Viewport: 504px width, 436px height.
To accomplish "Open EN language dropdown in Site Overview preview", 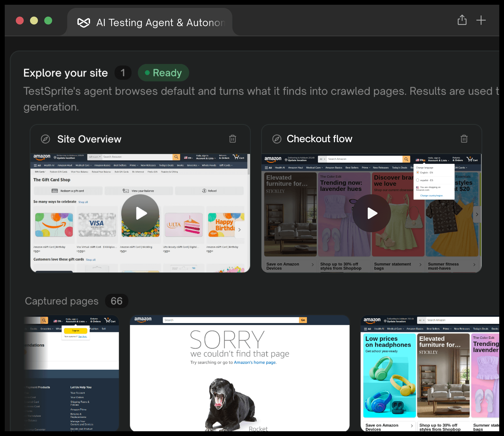I will [188, 158].
